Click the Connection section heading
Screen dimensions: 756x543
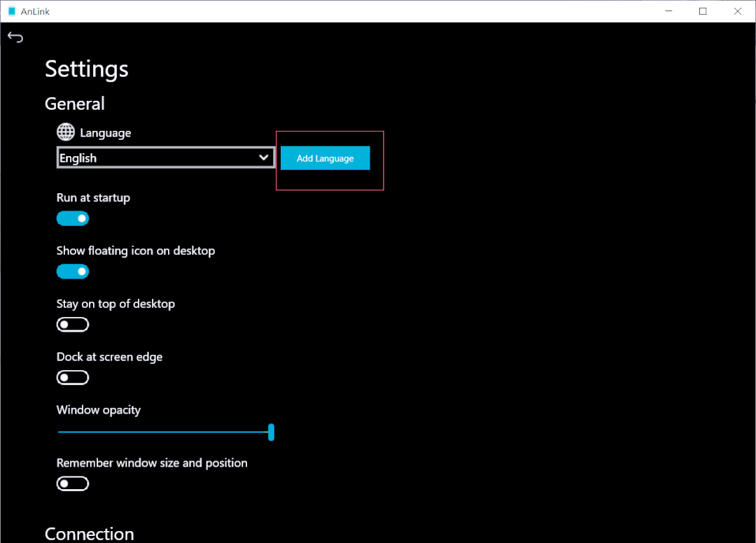coord(90,534)
